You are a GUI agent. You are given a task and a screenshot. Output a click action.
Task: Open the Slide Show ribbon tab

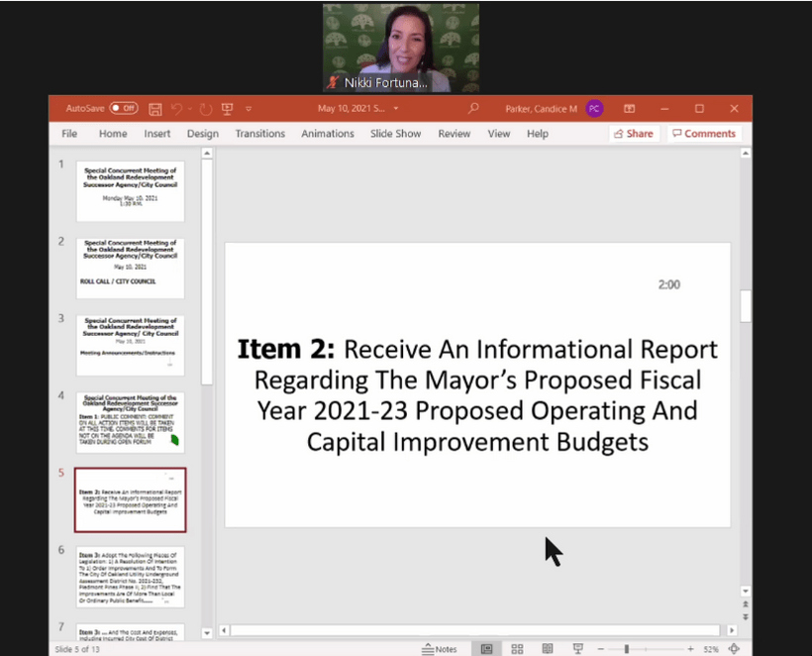click(x=396, y=134)
